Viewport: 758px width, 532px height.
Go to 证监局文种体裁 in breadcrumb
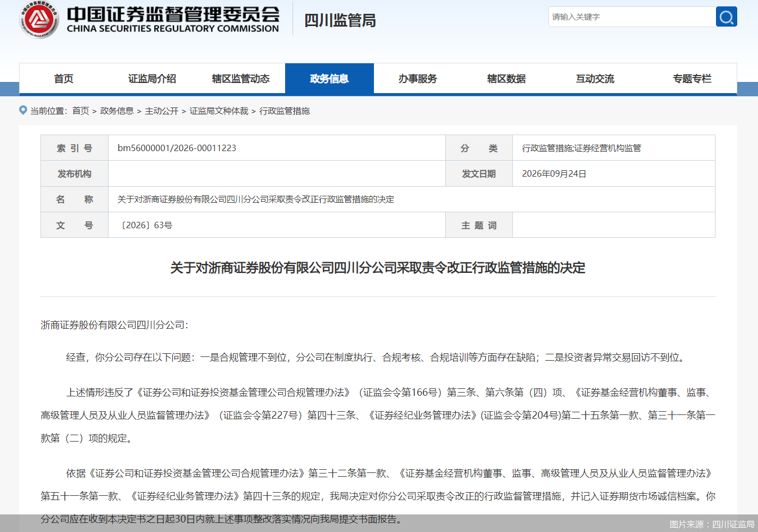point(219,111)
